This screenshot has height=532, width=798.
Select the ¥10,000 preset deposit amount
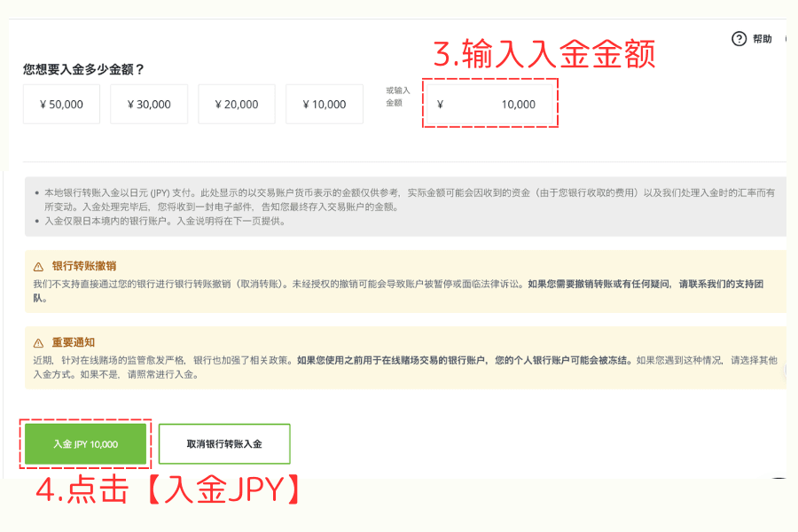click(324, 103)
